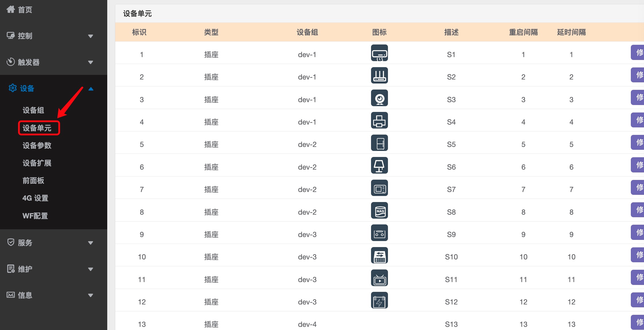Click the modify button for row S12
This screenshot has width=644, height=330.
pyautogui.click(x=637, y=300)
